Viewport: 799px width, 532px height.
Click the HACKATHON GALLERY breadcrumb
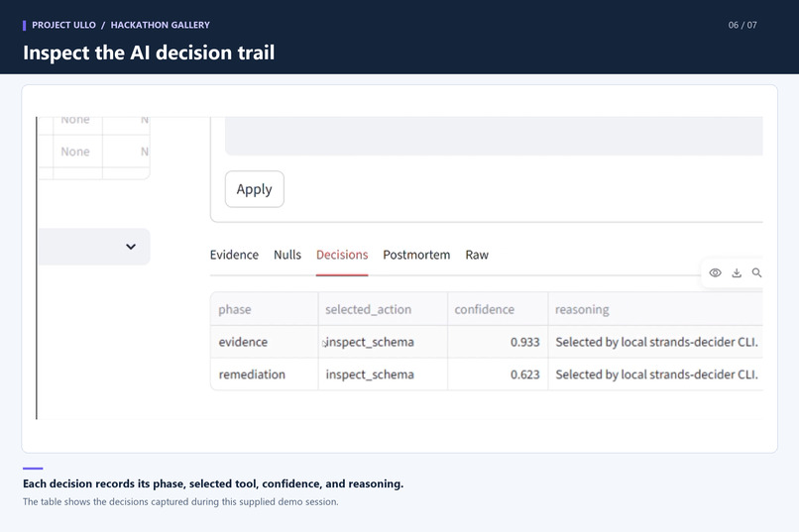(x=160, y=25)
